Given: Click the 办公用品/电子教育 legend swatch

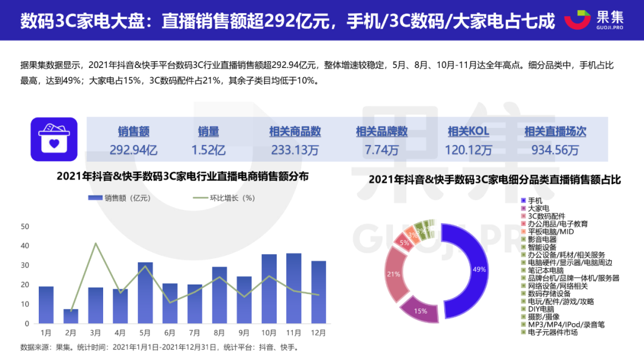Looking at the screenshot, I should pyautogui.click(x=524, y=224).
